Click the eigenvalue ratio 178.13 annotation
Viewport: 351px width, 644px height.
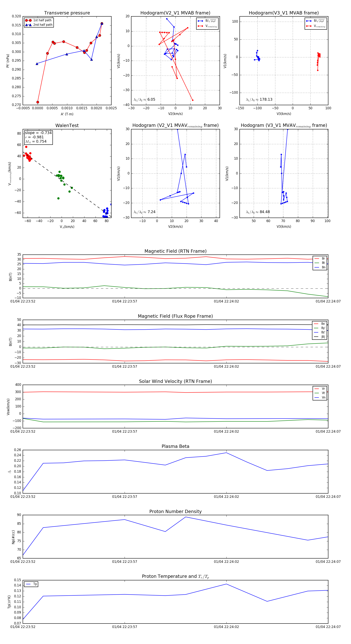click(x=259, y=100)
